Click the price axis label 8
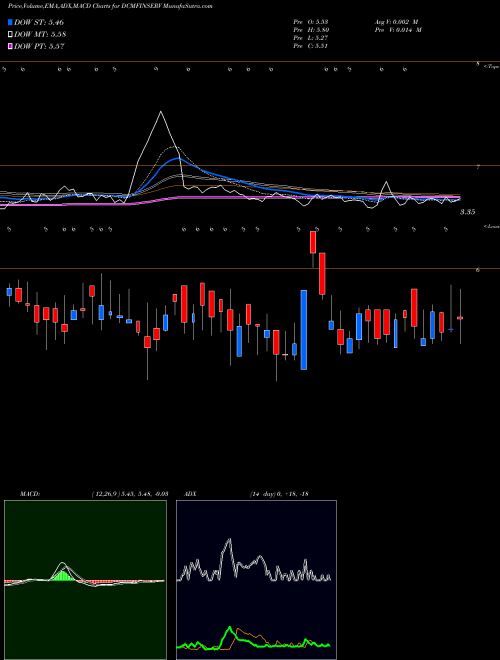This screenshot has width=500, height=660. coord(478,64)
